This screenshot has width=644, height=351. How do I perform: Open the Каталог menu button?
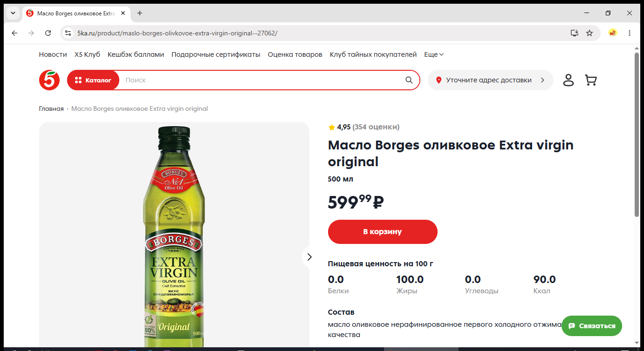(93, 80)
